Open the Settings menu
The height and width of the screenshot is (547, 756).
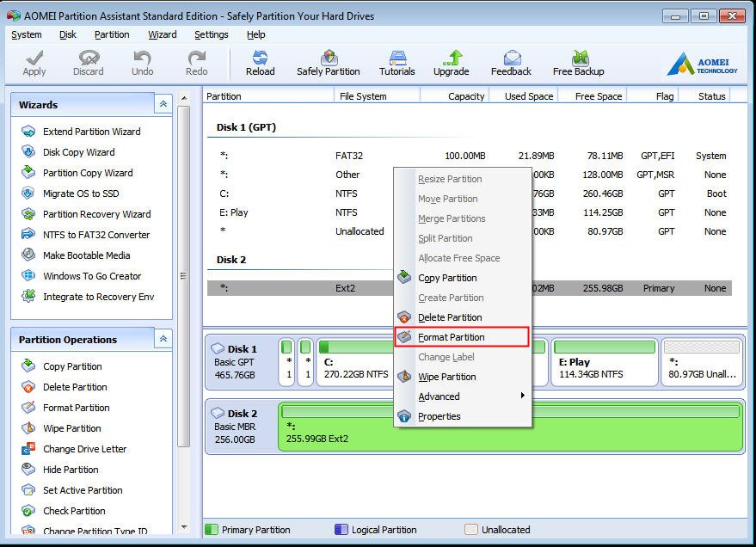pos(211,34)
